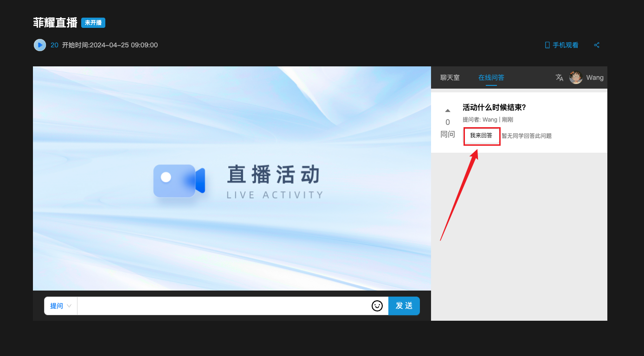Select the 在线问答 tab
Image resolution: width=644 pixels, height=356 pixels.
[491, 78]
